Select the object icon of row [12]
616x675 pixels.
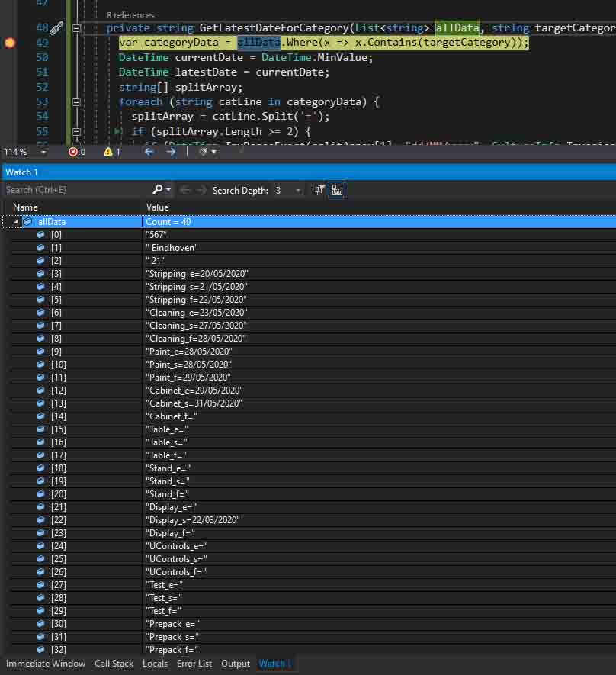click(x=40, y=391)
